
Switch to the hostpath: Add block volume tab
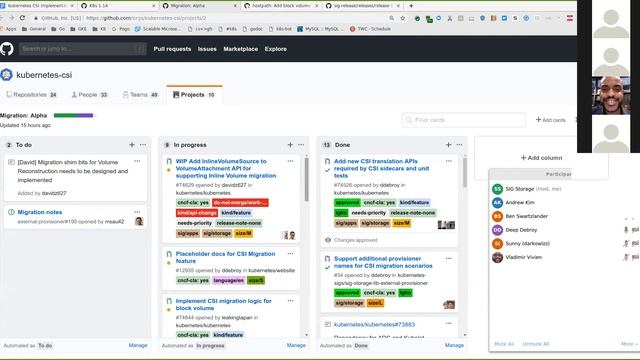pyautogui.click(x=282, y=6)
